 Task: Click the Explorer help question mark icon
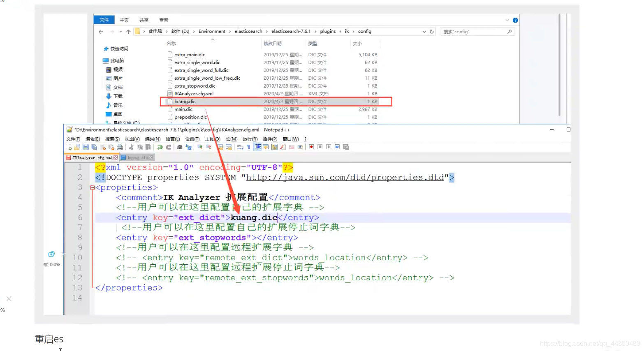coord(515,20)
